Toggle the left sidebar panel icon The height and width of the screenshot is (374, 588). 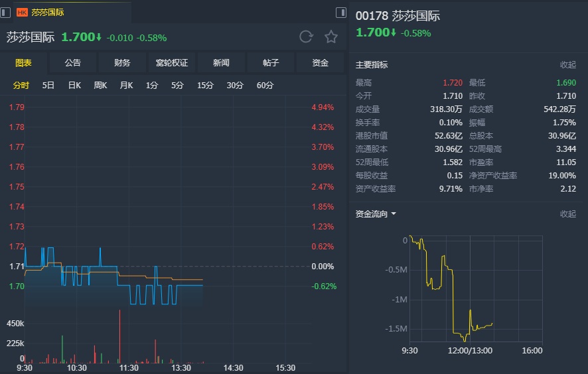[5, 12]
